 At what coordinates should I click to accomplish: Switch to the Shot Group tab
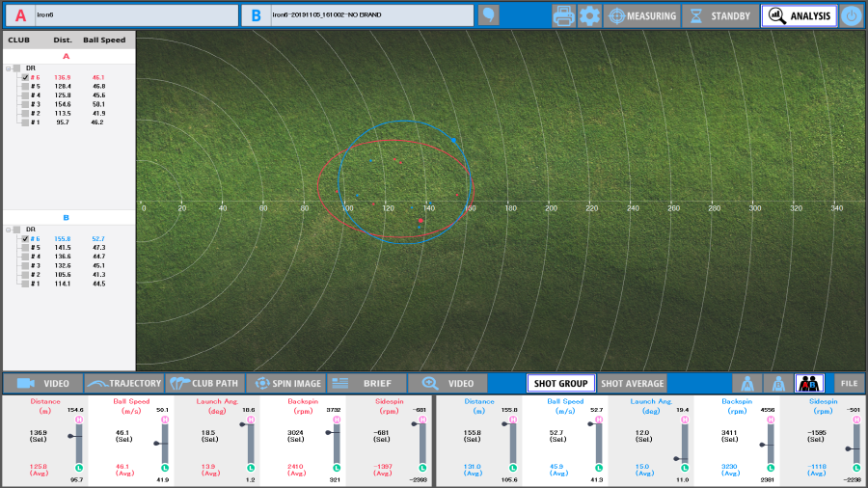tap(560, 383)
